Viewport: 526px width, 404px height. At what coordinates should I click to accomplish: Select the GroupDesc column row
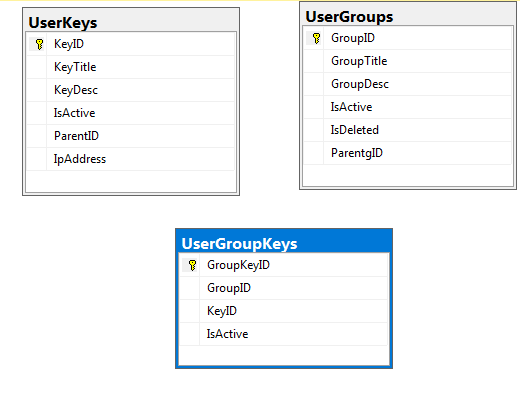point(408,84)
